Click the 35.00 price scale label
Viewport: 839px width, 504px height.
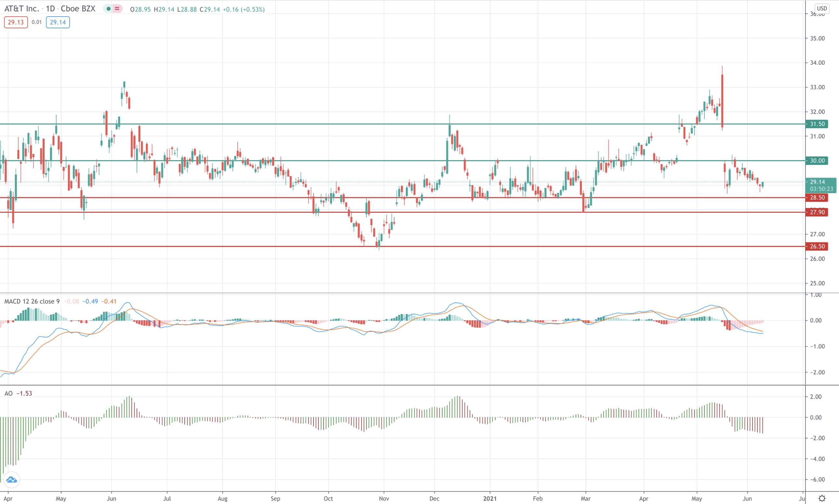(x=818, y=38)
